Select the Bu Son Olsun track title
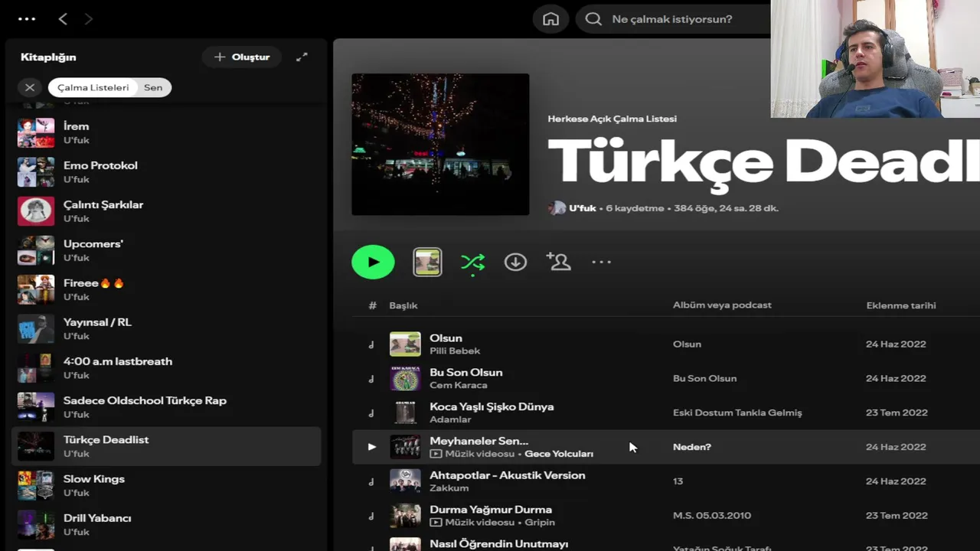 coord(466,372)
